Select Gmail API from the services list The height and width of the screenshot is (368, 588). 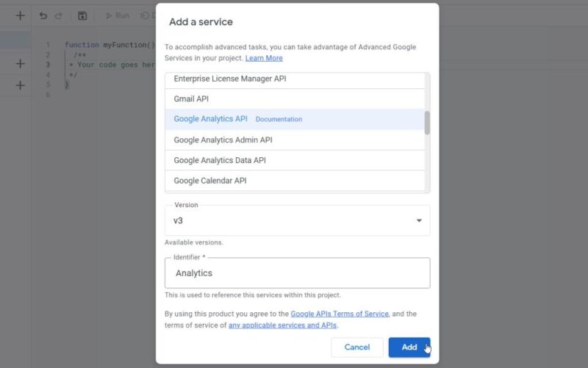click(191, 98)
